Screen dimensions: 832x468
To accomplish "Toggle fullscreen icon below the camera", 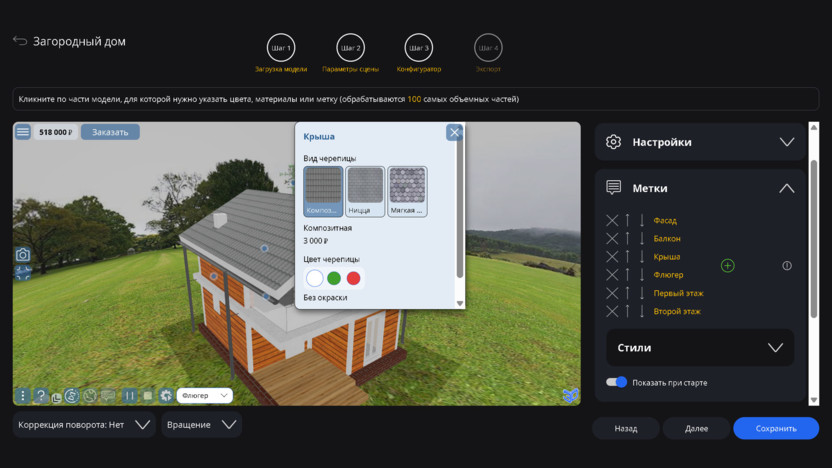I will [x=23, y=273].
